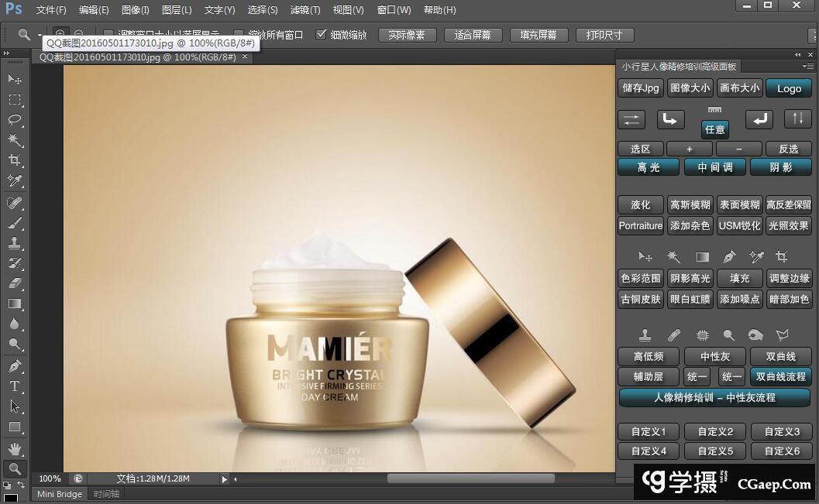The image size is (819, 504).
Task: Open the panel flyout menu on right panel
Action: click(808, 67)
